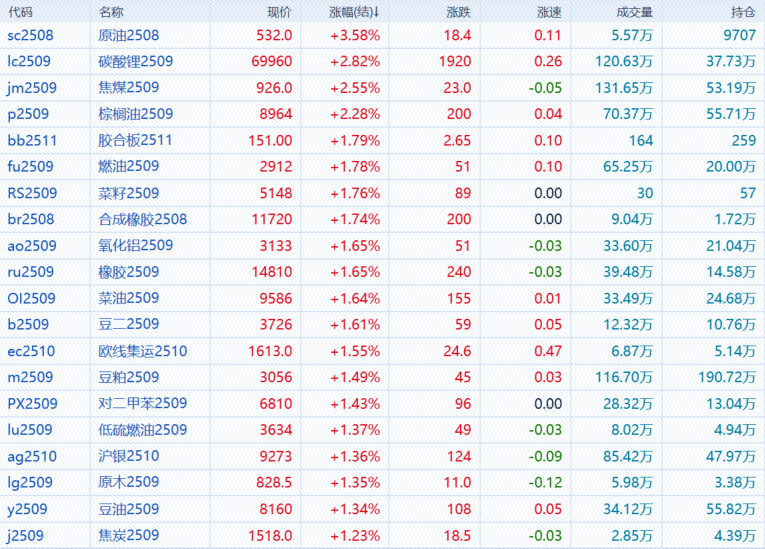Image resolution: width=765 pixels, height=549 pixels.
Task: Select the 焦炭2509 contract name
Action: tap(129, 535)
